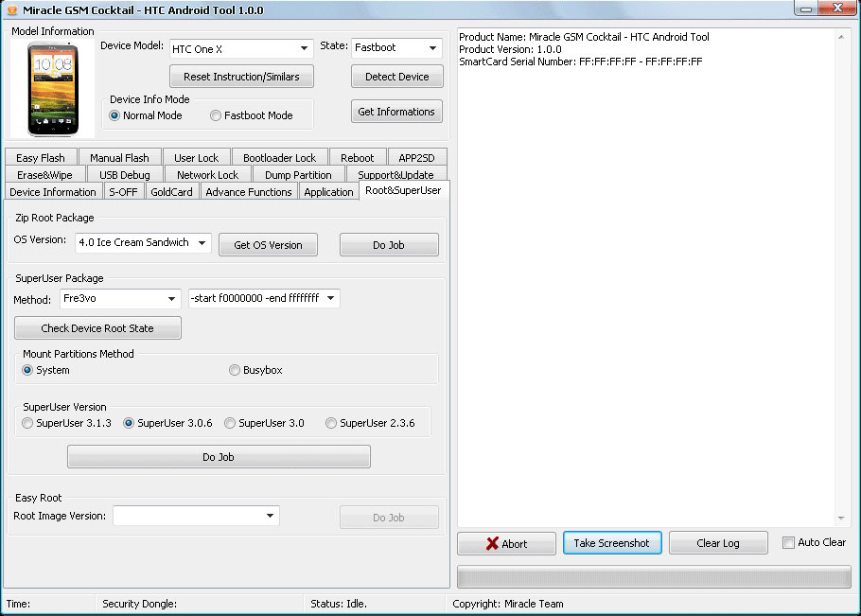Open the Dump Partition tab
861x616 pixels.
(x=298, y=175)
